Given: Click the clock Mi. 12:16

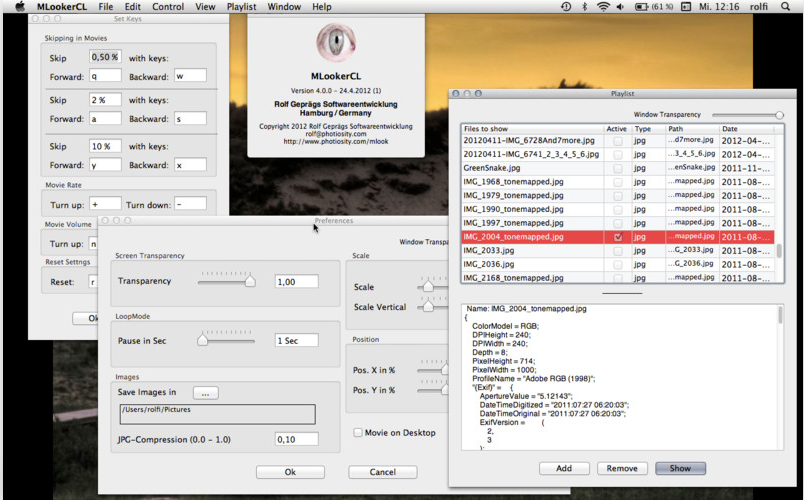Looking at the screenshot, I should tap(719, 7).
